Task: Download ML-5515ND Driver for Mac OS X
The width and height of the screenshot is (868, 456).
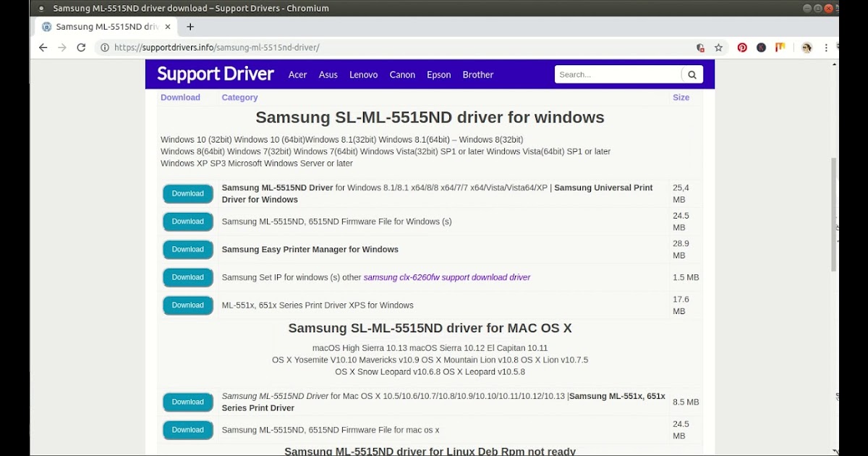Action: pyautogui.click(x=188, y=402)
